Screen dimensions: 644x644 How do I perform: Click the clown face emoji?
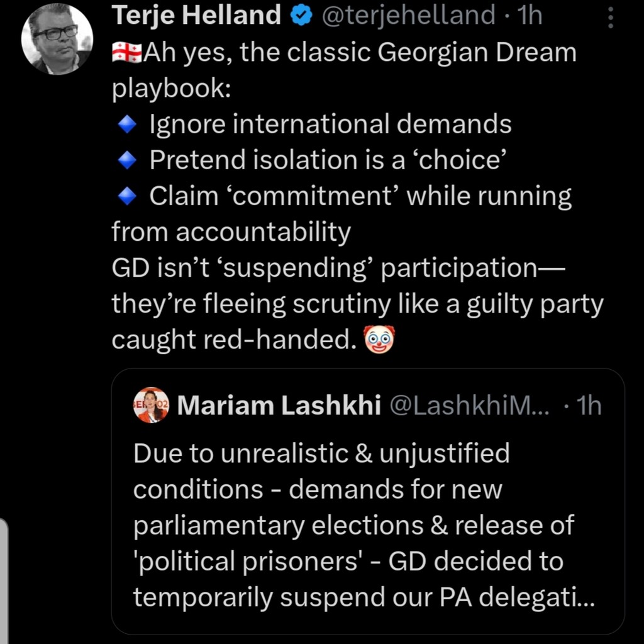coord(380,340)
